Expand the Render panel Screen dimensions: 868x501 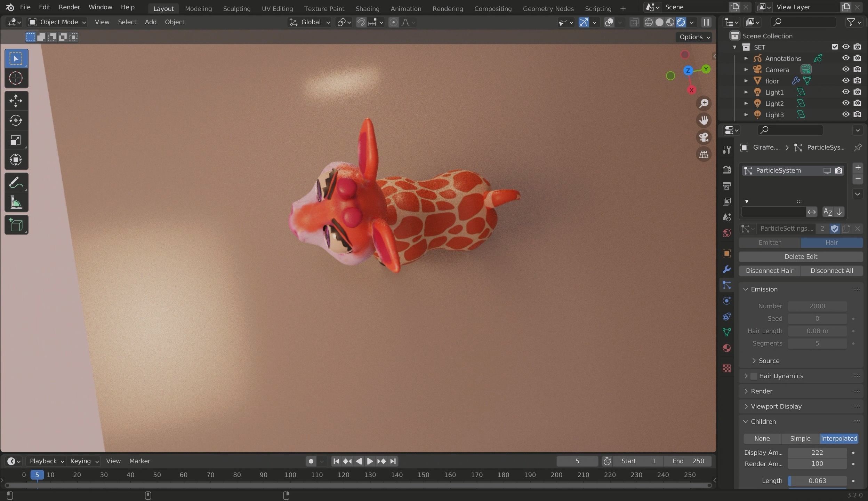(746, 391)
